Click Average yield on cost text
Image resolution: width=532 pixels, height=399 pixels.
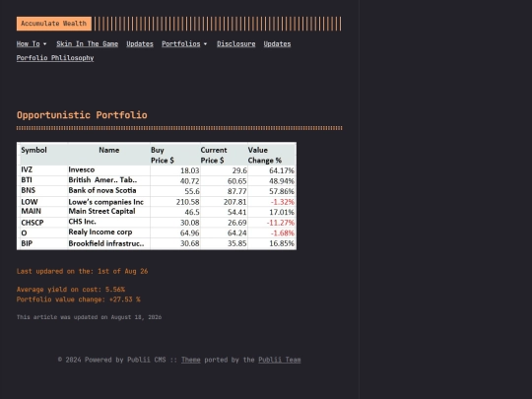(71, 290)
